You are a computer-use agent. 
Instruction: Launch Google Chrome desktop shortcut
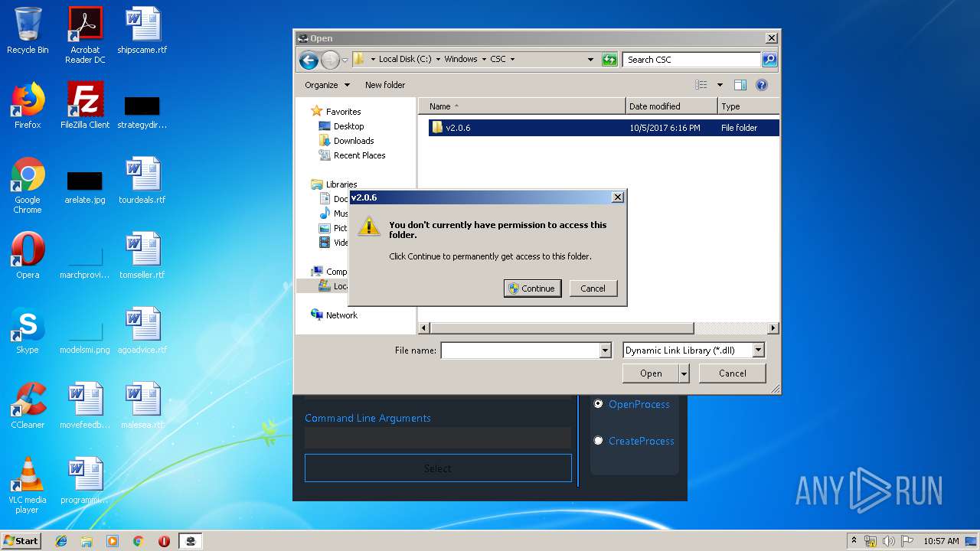pyautogui.click(x=28, y=185)
